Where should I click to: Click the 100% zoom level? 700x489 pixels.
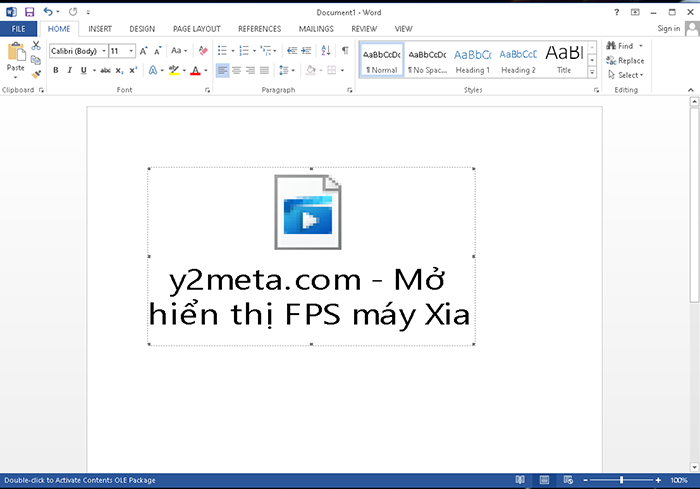coord(679,480)
